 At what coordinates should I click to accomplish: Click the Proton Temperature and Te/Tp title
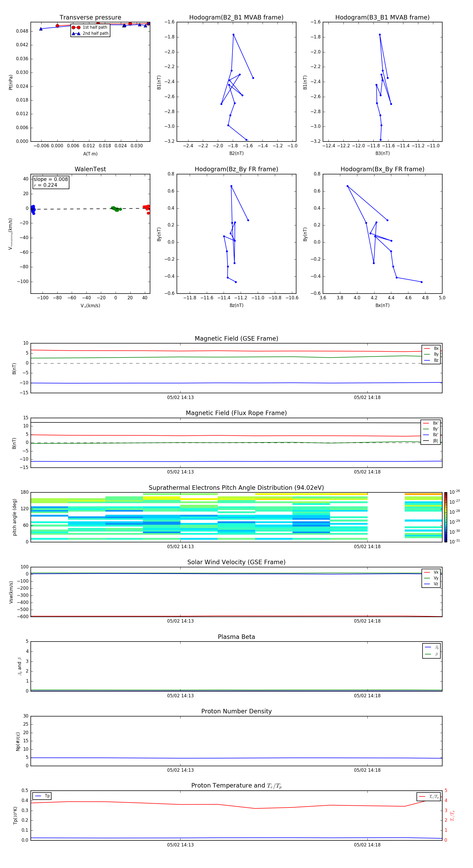click(236, 785)
